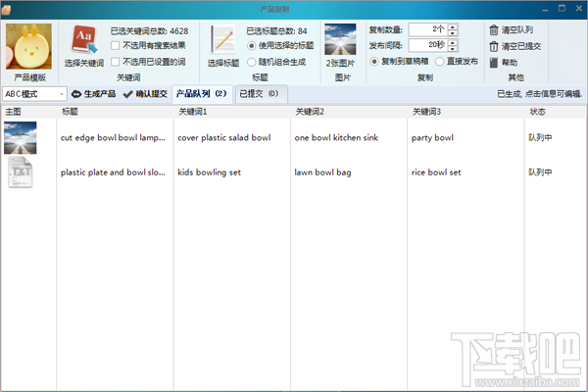Select 随机组合生成 radio option
588x392 pixels.
(x=251, y=62)
